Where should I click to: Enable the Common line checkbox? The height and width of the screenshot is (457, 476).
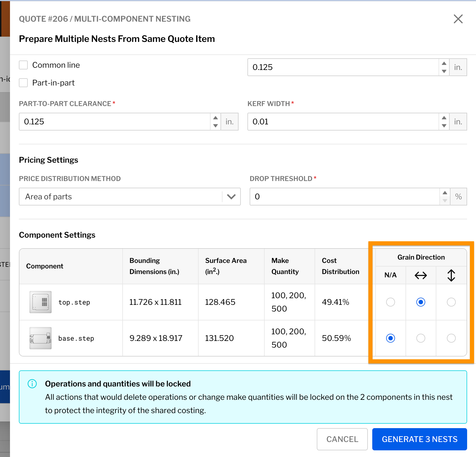pos(23,65)
